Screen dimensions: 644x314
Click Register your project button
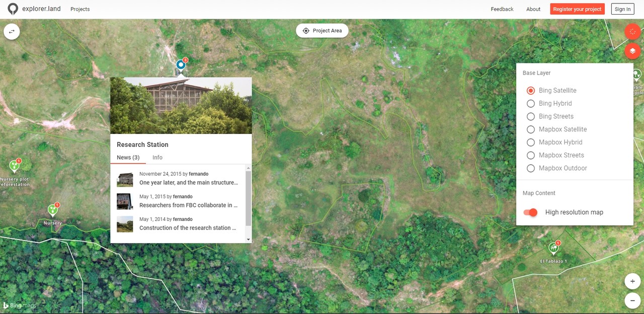577,9
